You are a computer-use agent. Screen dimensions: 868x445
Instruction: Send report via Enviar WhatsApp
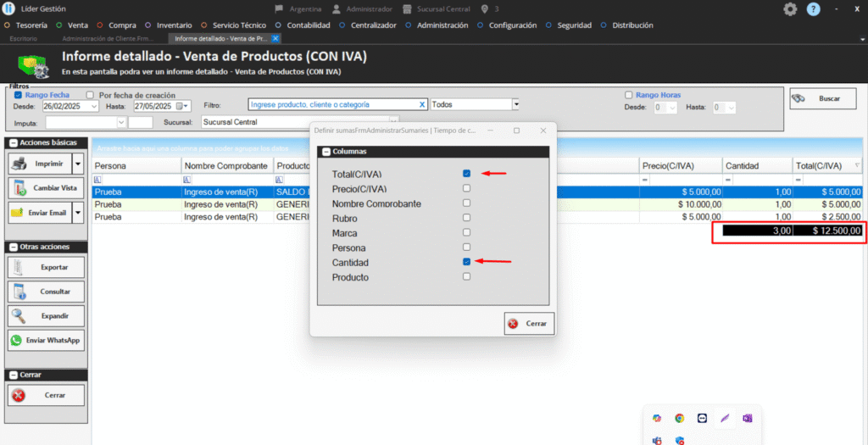[x=47, y=340]
